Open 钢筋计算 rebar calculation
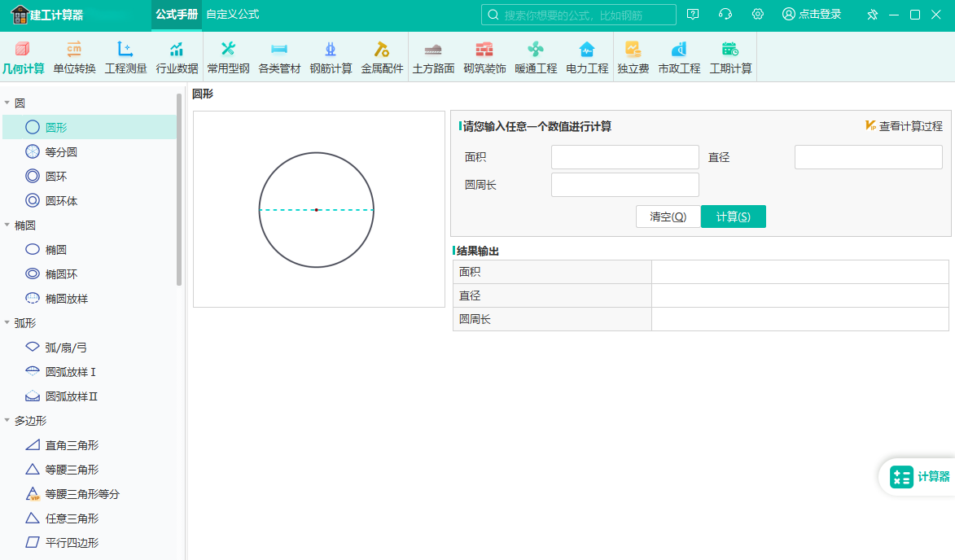The width and height of the screenshot is (955, 560). [331, 57]
